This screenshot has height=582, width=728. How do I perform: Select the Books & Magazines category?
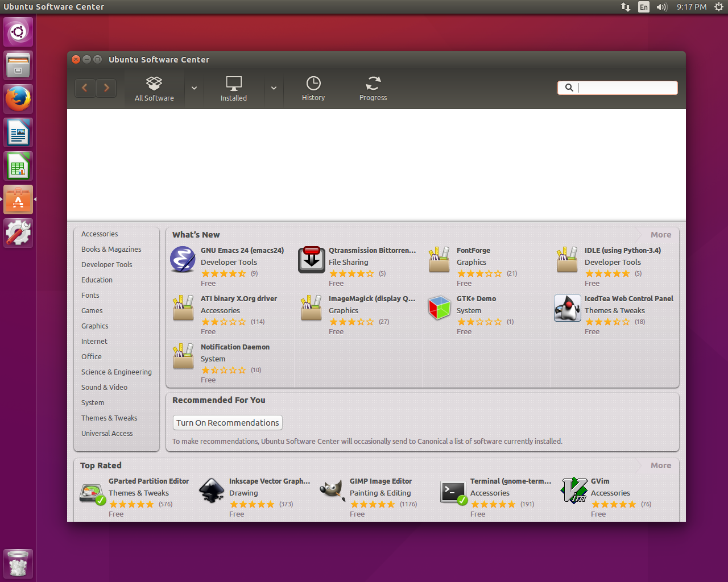tap(111, 250)
